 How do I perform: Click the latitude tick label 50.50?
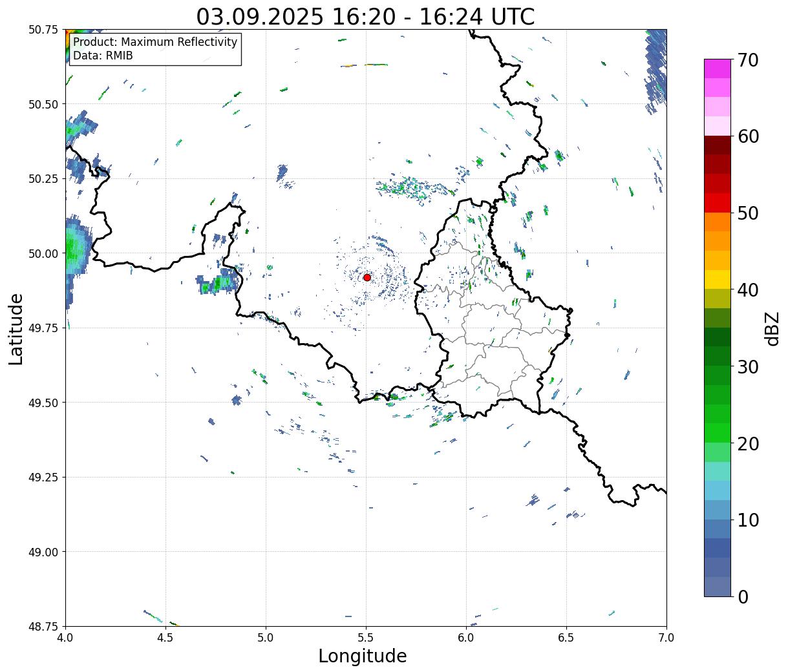tap(43, 104)
